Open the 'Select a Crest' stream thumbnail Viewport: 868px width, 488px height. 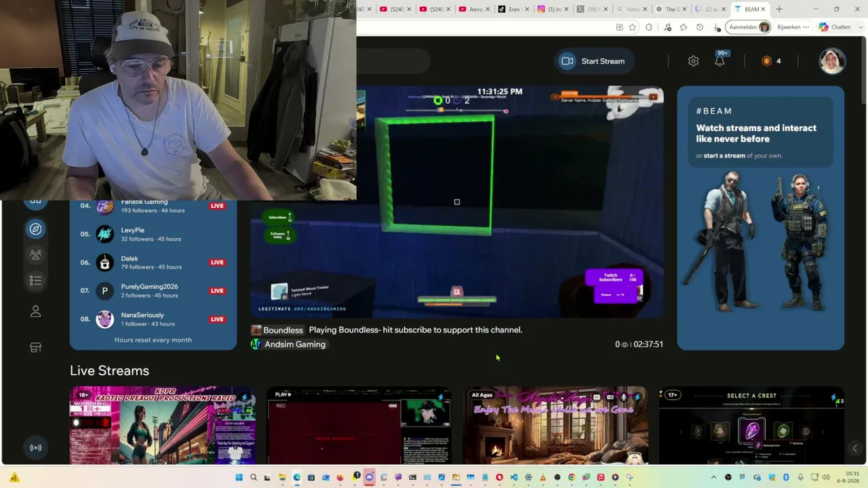tap(751, 426)
